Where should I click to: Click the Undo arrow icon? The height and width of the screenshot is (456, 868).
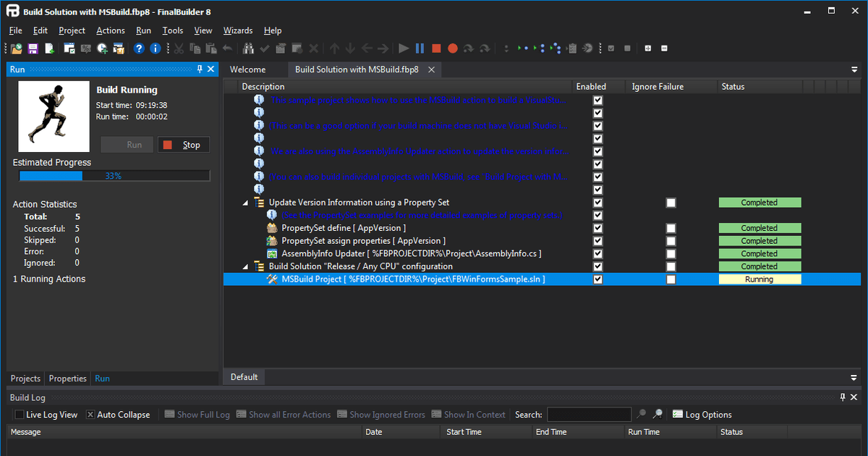(x=226, y=48)
